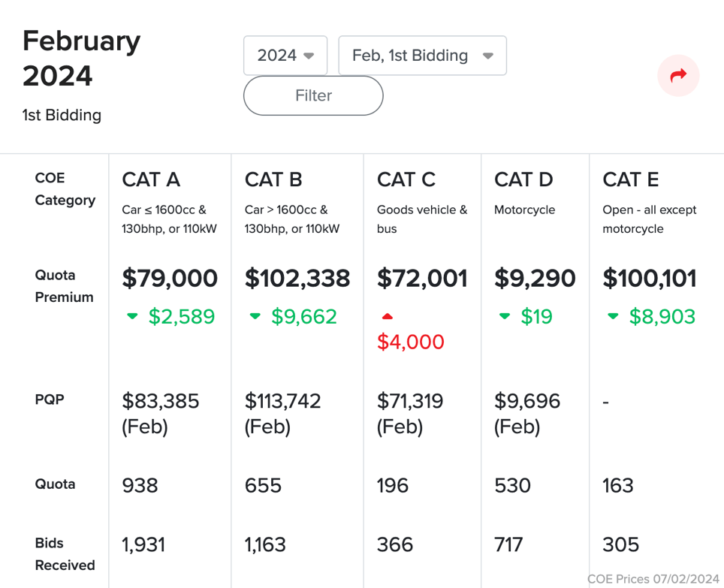The width and height of the screenshot is (724, 588).
Task: Click the CAT B green down arrow
Action: [x=255, y=316]
